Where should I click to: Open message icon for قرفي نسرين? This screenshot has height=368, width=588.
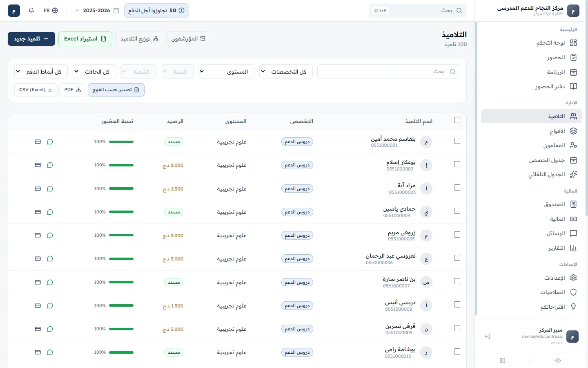coord(50,329)
